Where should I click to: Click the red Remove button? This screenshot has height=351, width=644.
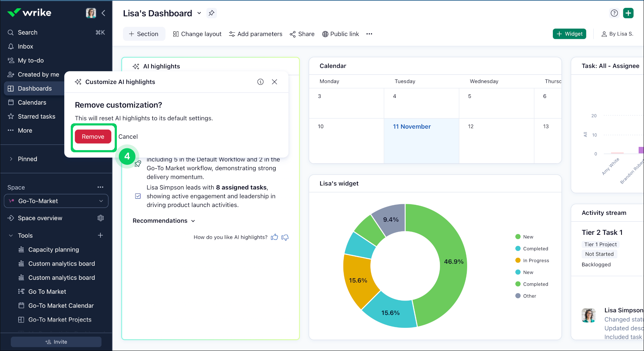pos(93,137)
